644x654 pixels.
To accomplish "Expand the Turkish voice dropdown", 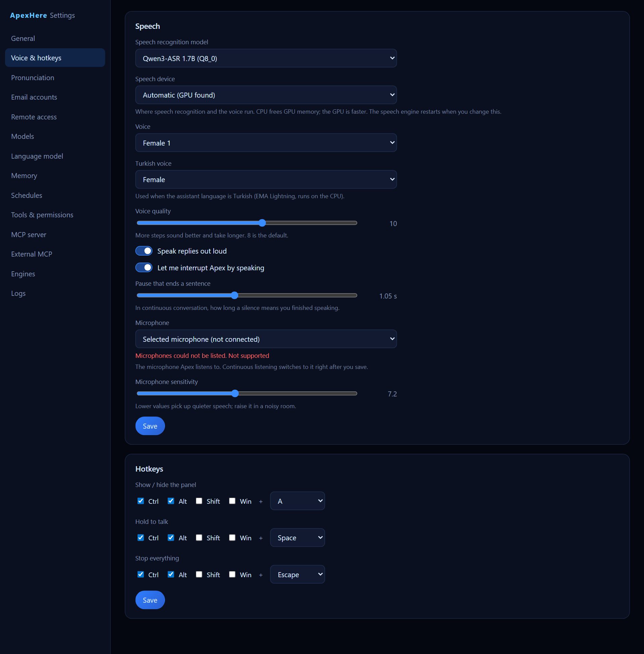I will coord(266,179).
